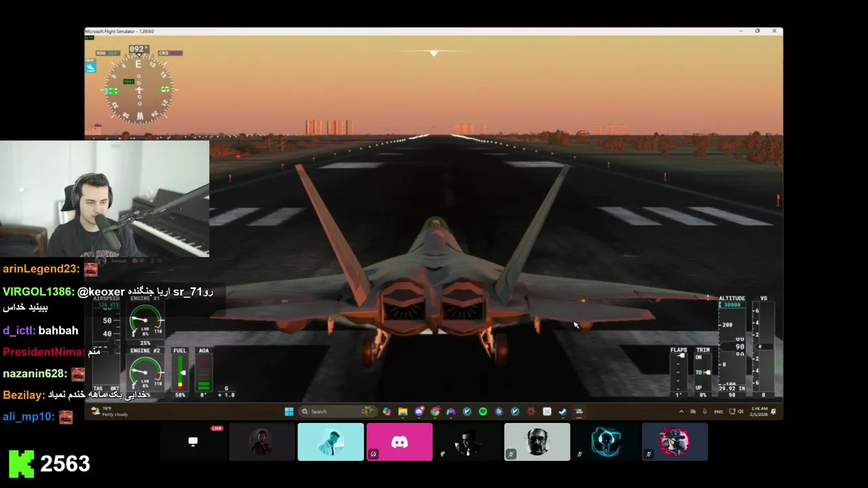868x488 pixels.
Task: Select the pink Discord participant tile
Action: point(399,442)
